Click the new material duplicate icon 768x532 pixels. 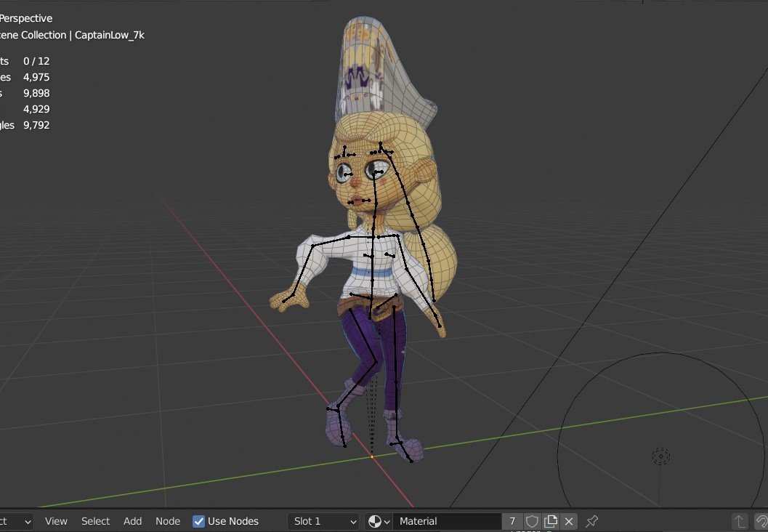click(x=551, y=521)
